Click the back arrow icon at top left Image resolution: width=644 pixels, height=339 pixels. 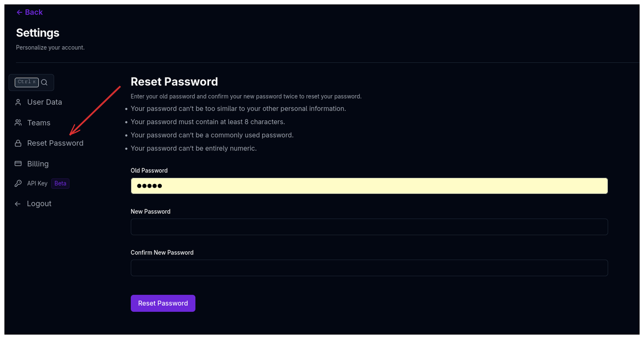point(19,12)
